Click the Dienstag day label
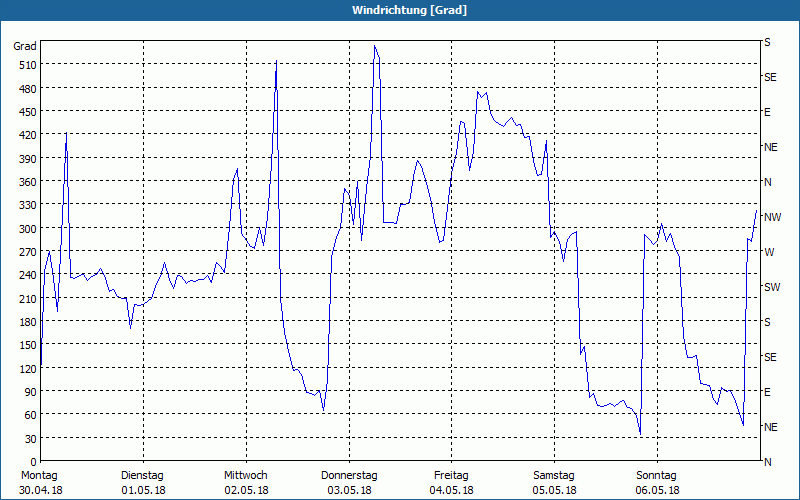 [x=142, y=476]
